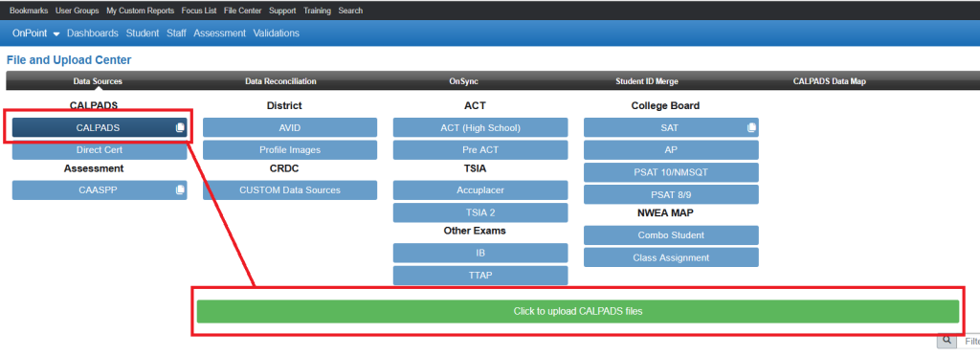
Task: Click the copy icon on CAASPP button
Action: tap(180, 189)
